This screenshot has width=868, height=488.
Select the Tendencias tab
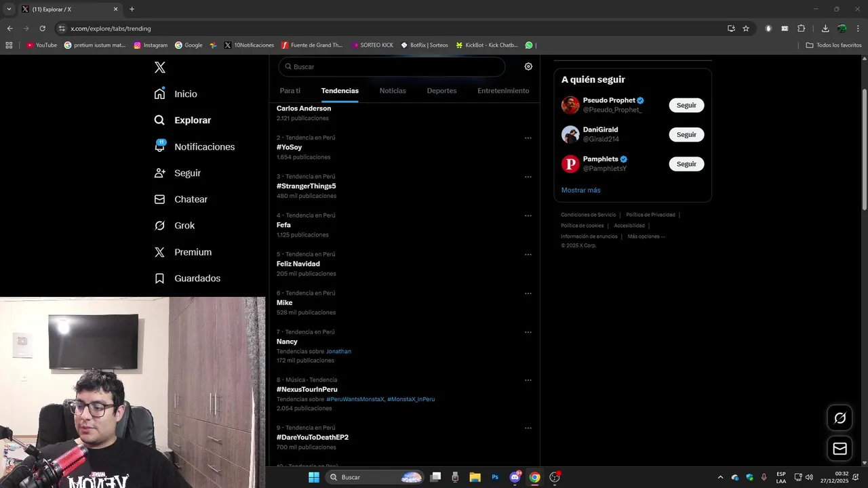click(x=340, y=91)
